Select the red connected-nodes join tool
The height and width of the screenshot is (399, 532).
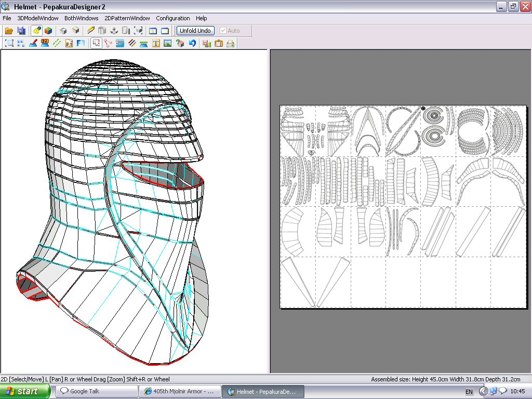pyautogui.click(x=108, y=43)
